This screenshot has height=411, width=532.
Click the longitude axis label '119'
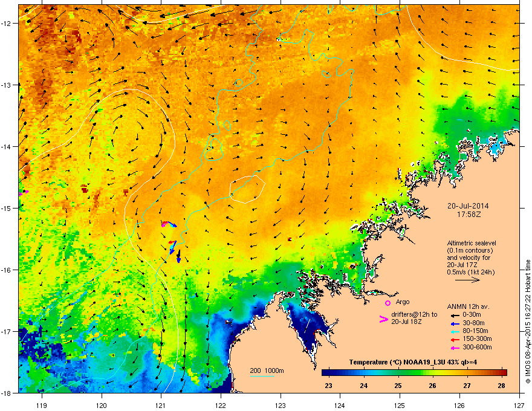(42, 405)
